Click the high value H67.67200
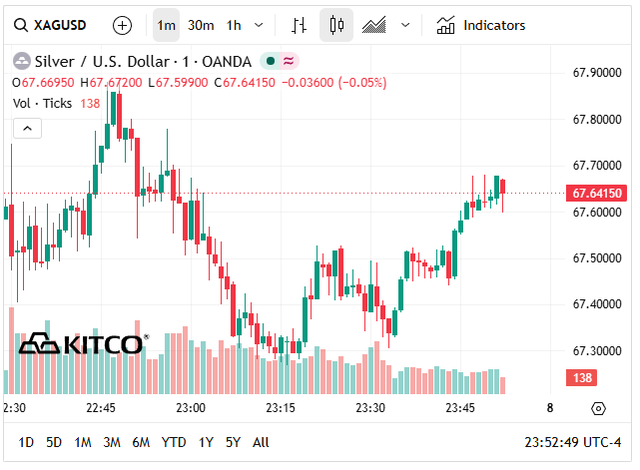This screenshot has width=640, height=470. coord(111,83)
